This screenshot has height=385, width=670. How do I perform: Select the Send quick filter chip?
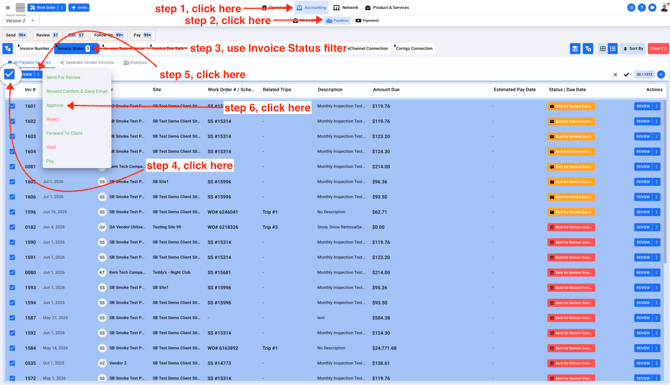pyautogui.click(x=16, y=35)
